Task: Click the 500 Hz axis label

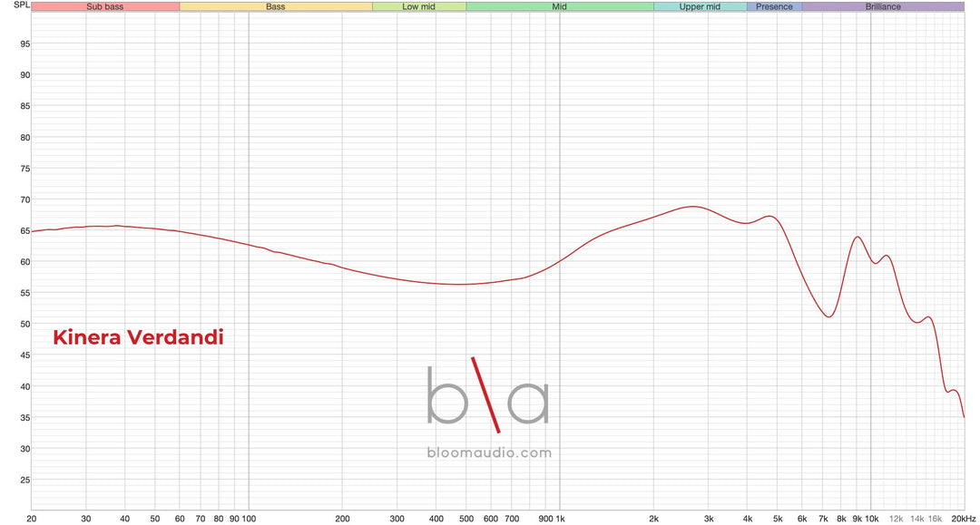Action: click(466, 518)
